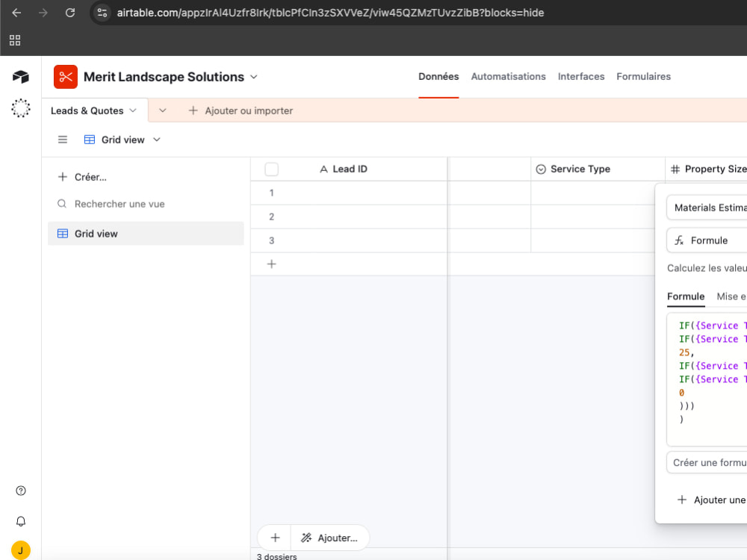Select row 1 in the grid
This screenshot has width=747, height=560.
pos(272,193)
